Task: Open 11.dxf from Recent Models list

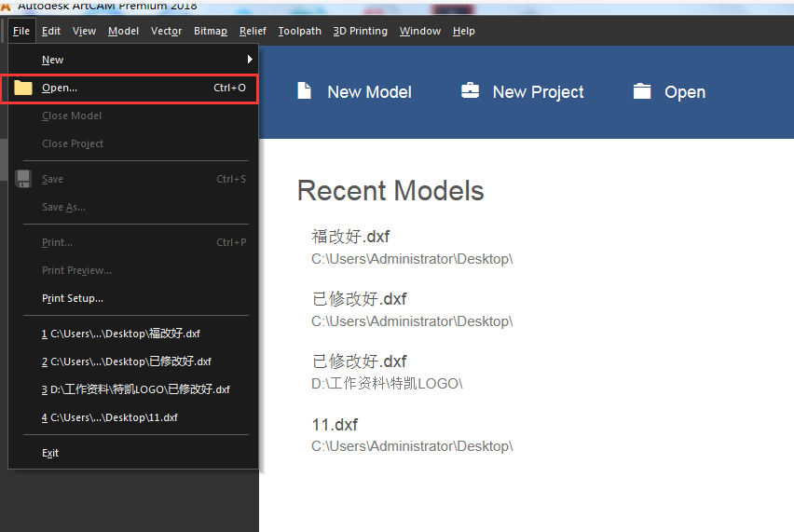Action: [335, 425]
